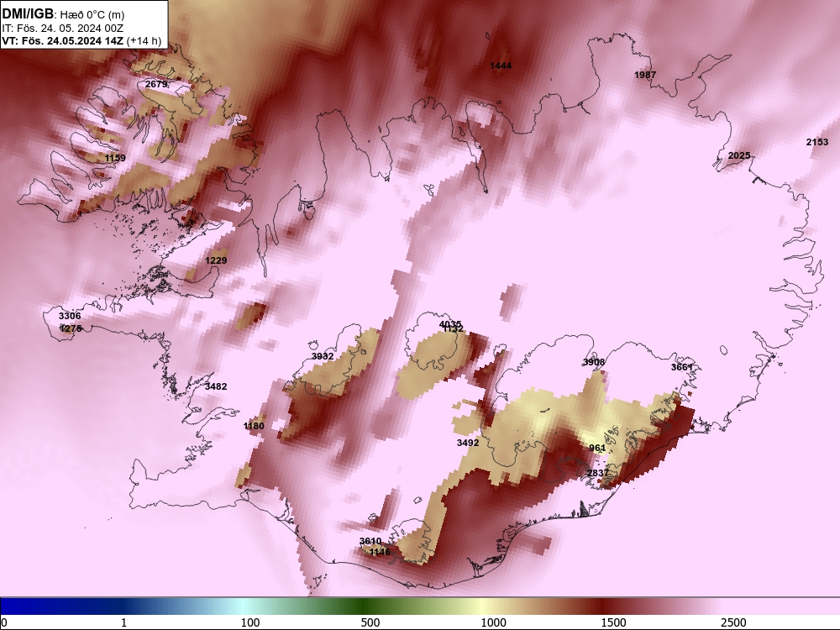Click the 961 height value

pos(597,448)
